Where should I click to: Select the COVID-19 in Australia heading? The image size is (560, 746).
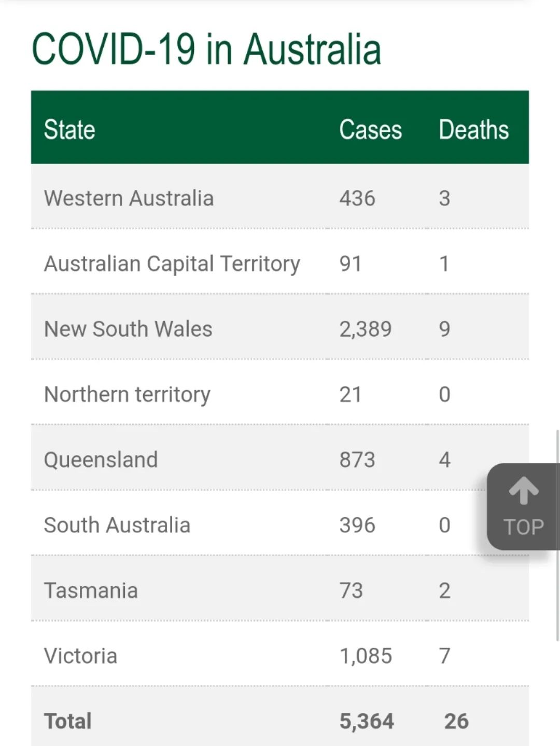pyautogui.click(x=206, y=49)
